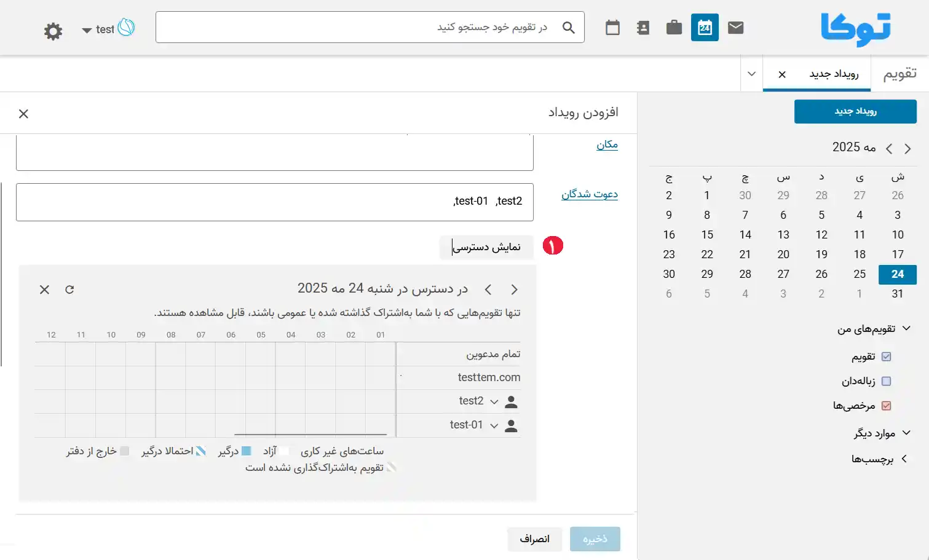The image size is (929, 560).
Task: Click the '2025 مه' month title
Action: 854,147
